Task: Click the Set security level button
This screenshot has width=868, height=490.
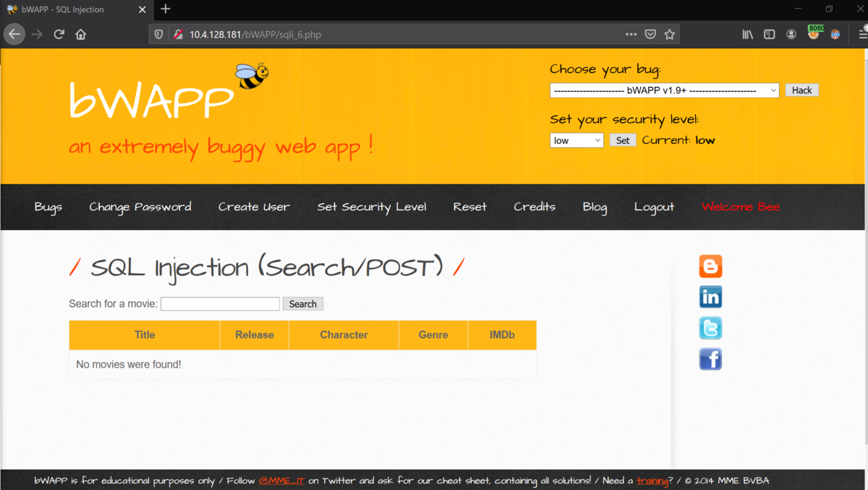Action: (x=623, y=140)
